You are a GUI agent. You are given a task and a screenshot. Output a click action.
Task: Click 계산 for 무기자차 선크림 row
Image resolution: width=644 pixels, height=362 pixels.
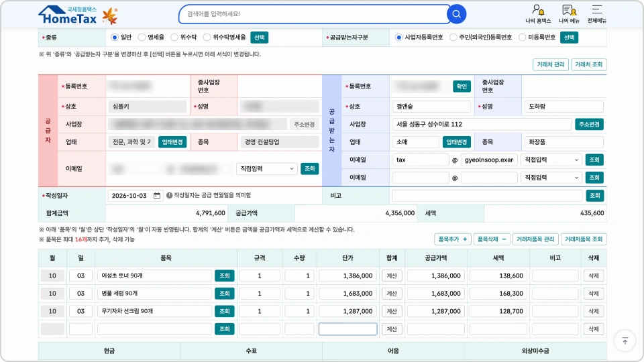click(x=392, y=311)
